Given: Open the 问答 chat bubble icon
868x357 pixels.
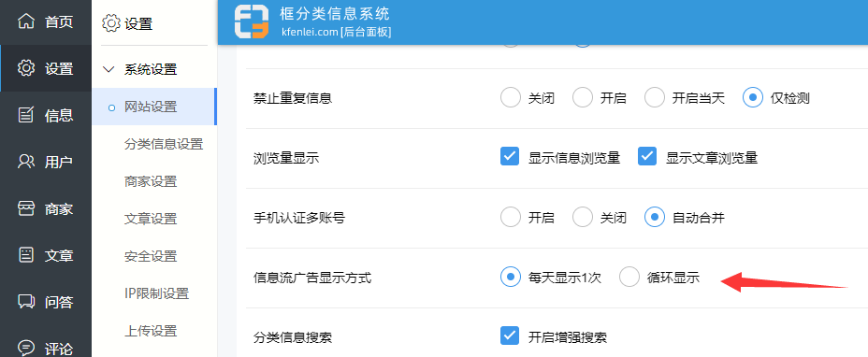Looking at the screenshot, I should pyautogui.click(x=25, y=302).
